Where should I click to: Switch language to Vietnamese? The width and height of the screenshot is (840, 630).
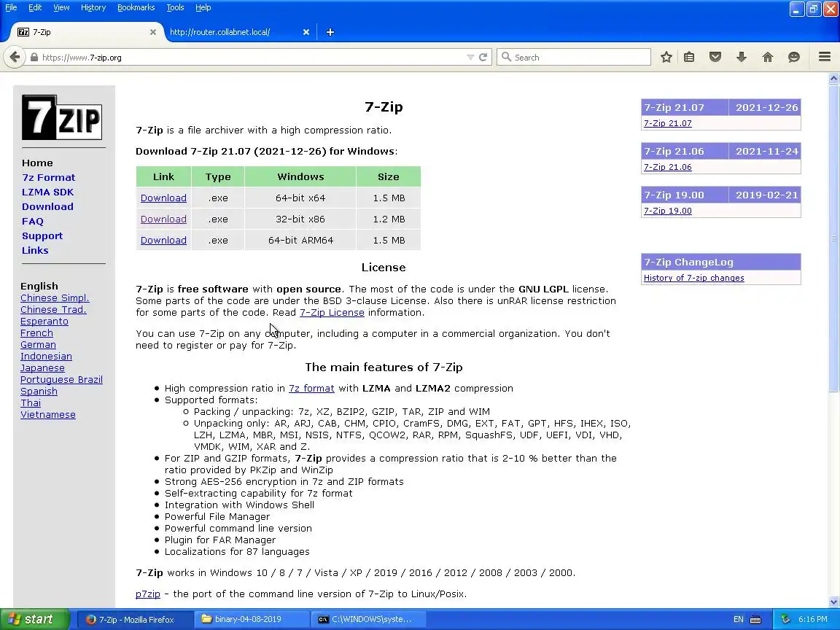[x=47, y=415]
